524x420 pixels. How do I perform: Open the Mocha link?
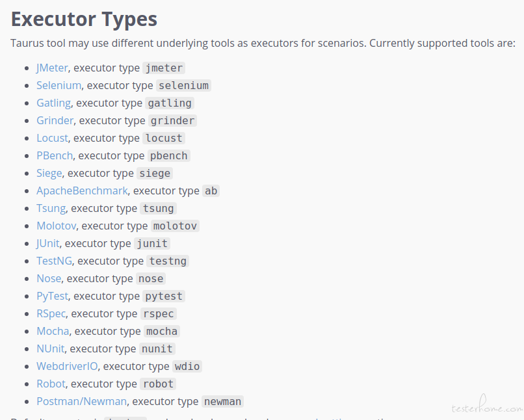point(53,331)
